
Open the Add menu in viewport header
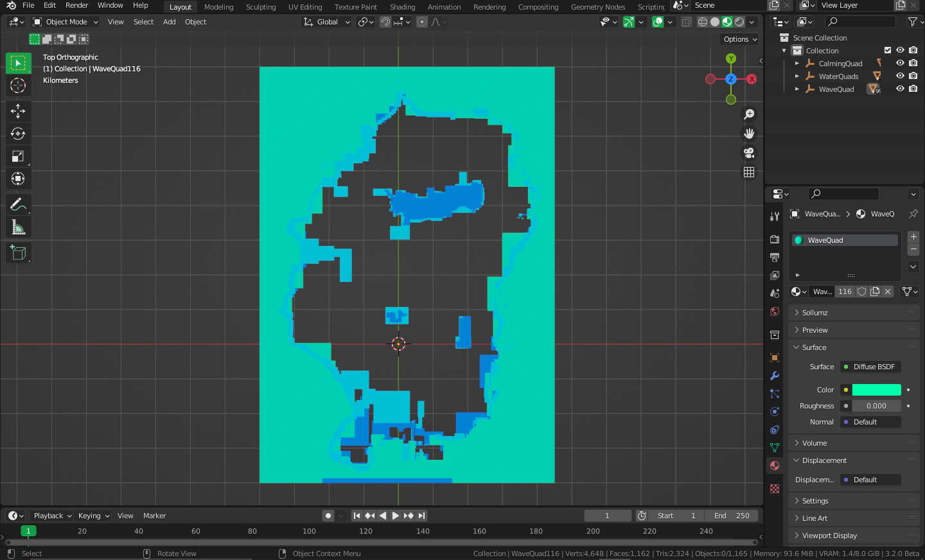click(169, 22)
